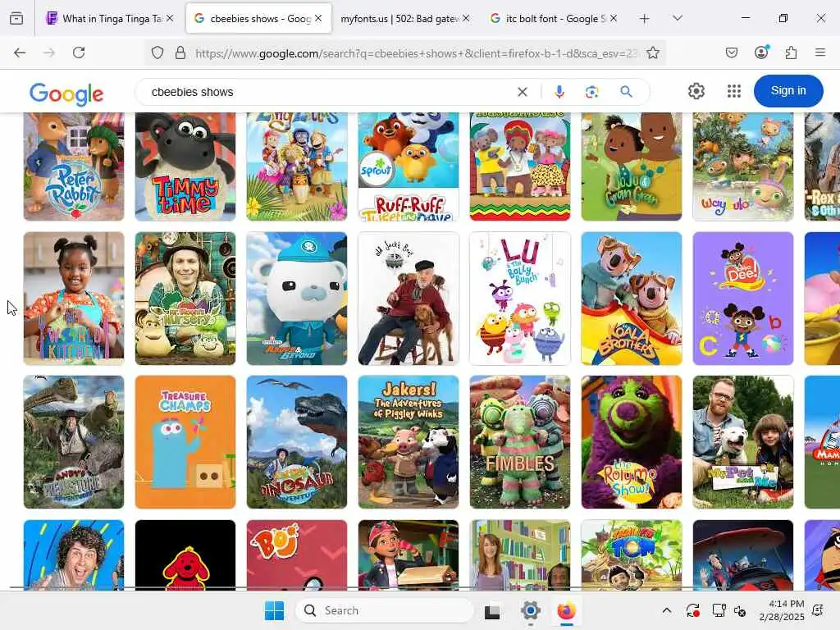Open the Windows Start menu

pyautogui.click(x=274, y=610)
